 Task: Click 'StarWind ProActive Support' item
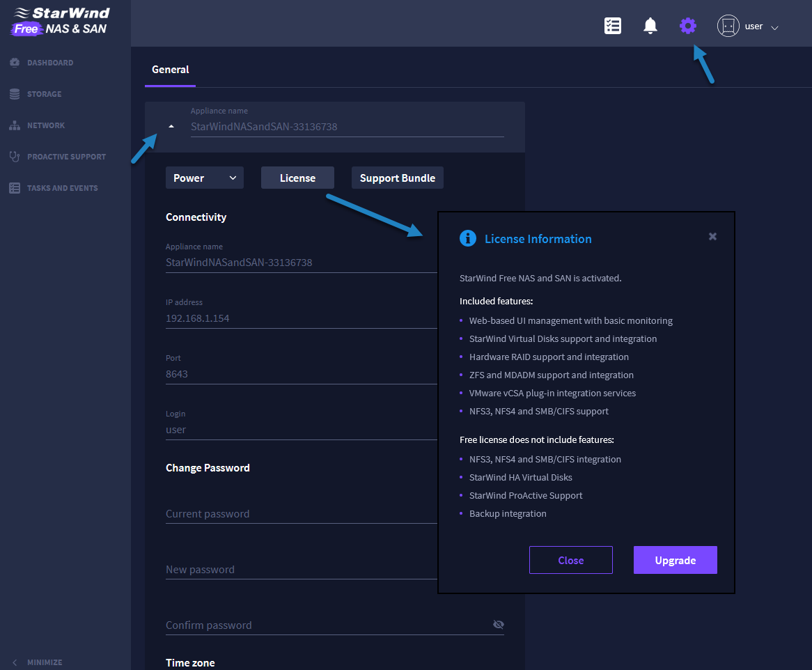[526, 495]
